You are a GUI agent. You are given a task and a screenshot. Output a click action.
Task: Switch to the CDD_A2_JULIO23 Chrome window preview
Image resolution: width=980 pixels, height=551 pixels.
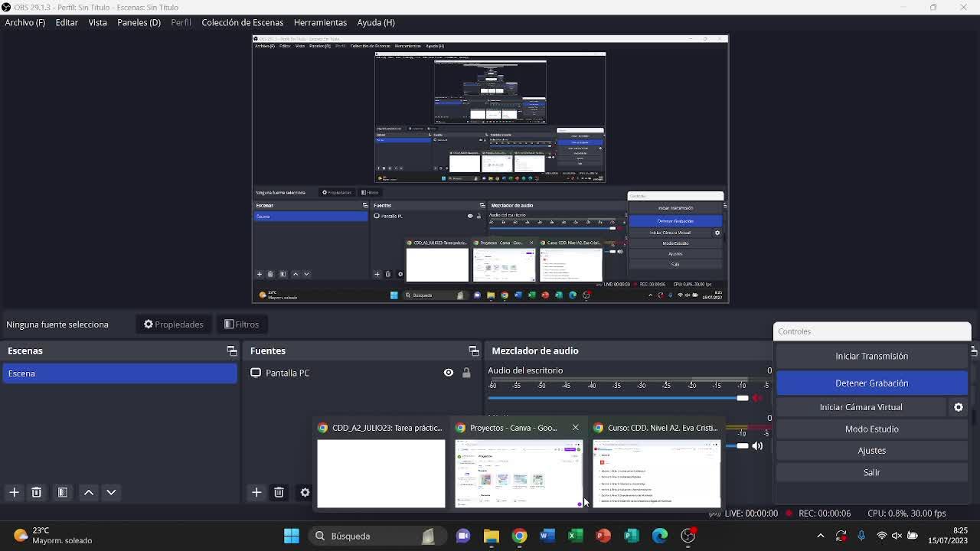[381, 465]
